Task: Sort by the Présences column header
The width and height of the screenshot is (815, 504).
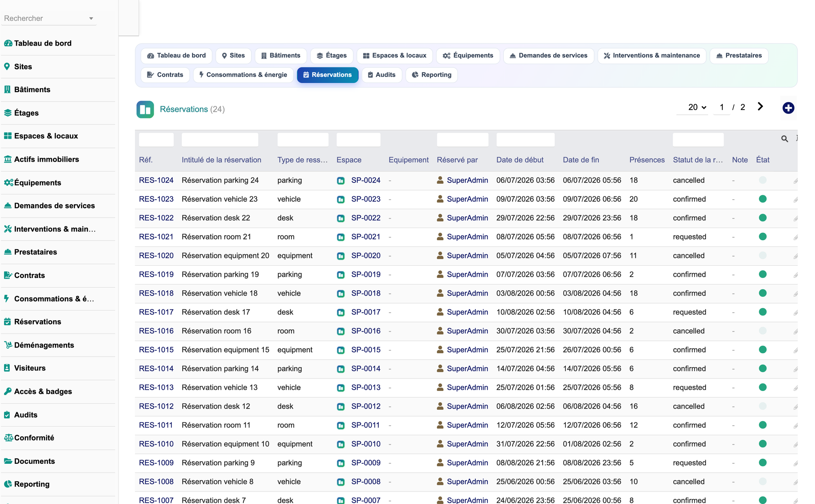Action: point(647,160)
